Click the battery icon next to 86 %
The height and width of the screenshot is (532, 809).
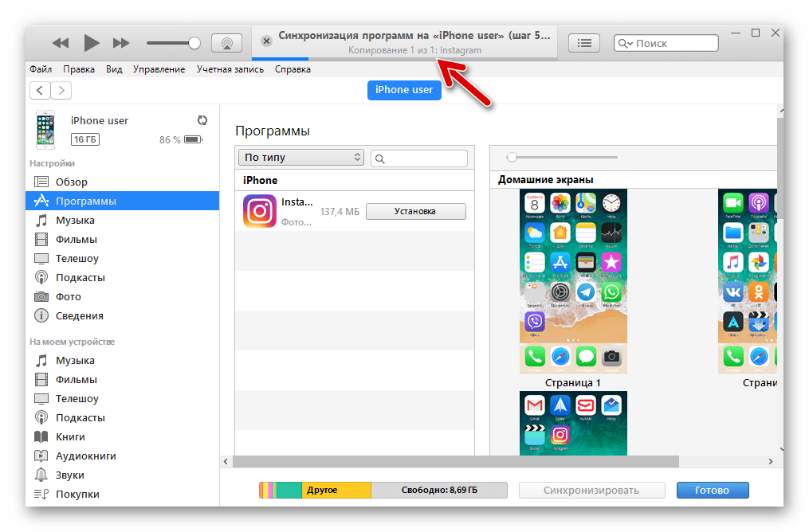(x=194, y=139)
